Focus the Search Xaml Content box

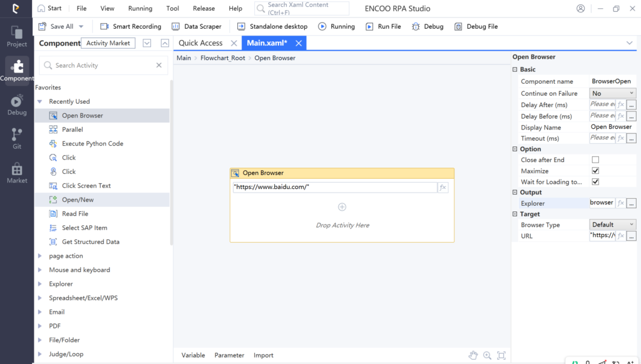[x=302, y=8]
